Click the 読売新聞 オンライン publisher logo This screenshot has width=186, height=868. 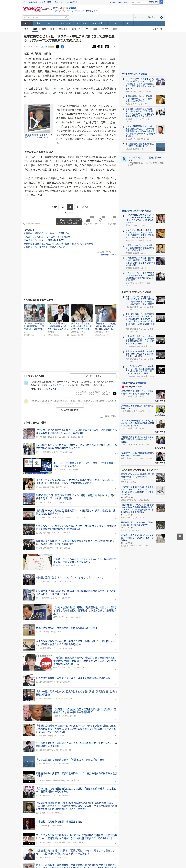point(104,47)
